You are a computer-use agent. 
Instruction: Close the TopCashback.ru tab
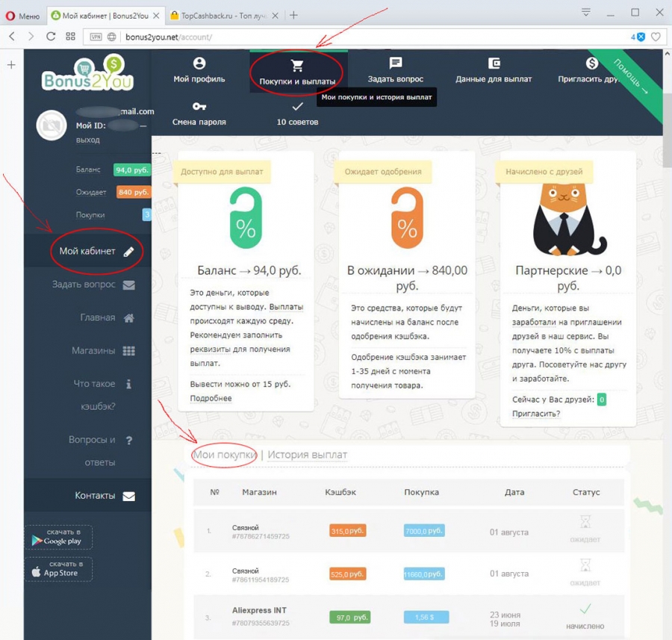coord(275,16)
